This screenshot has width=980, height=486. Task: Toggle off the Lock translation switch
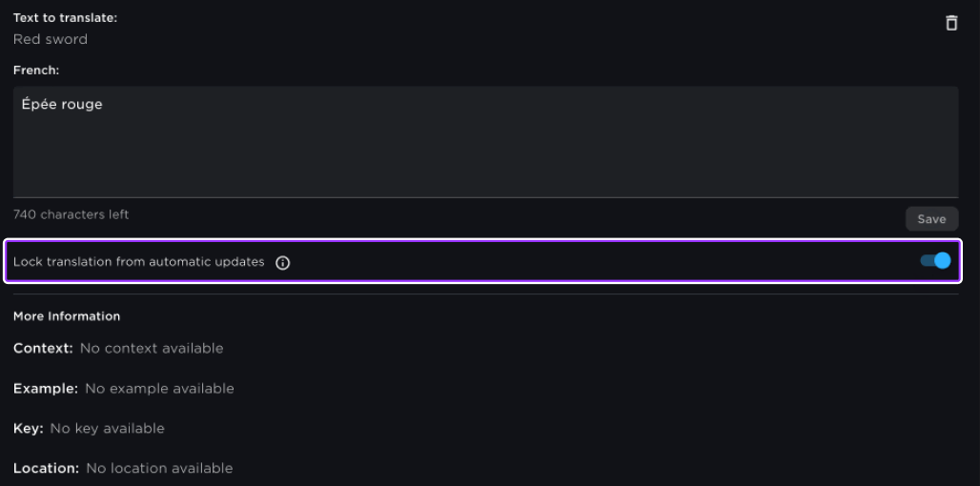[935, 260]
